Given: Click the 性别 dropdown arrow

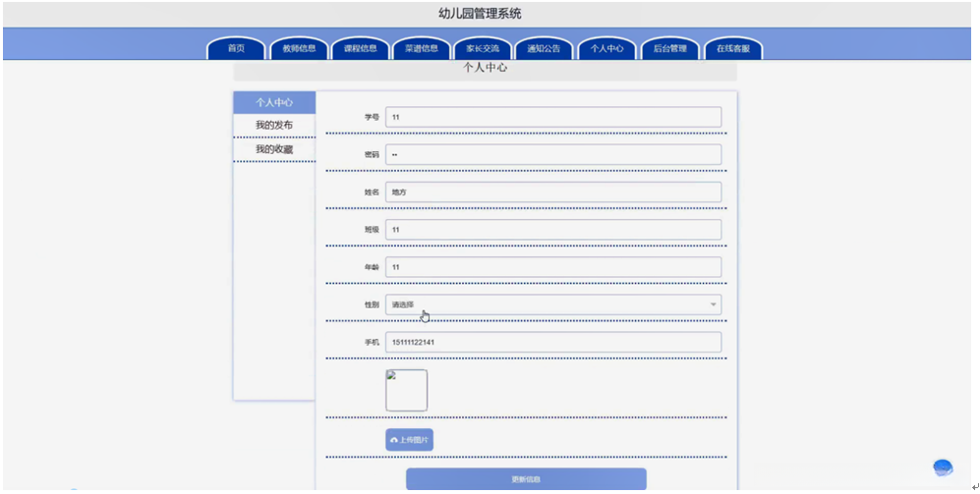Looking at the screenshot, I should pyautogui.click(x=713, y=304).
